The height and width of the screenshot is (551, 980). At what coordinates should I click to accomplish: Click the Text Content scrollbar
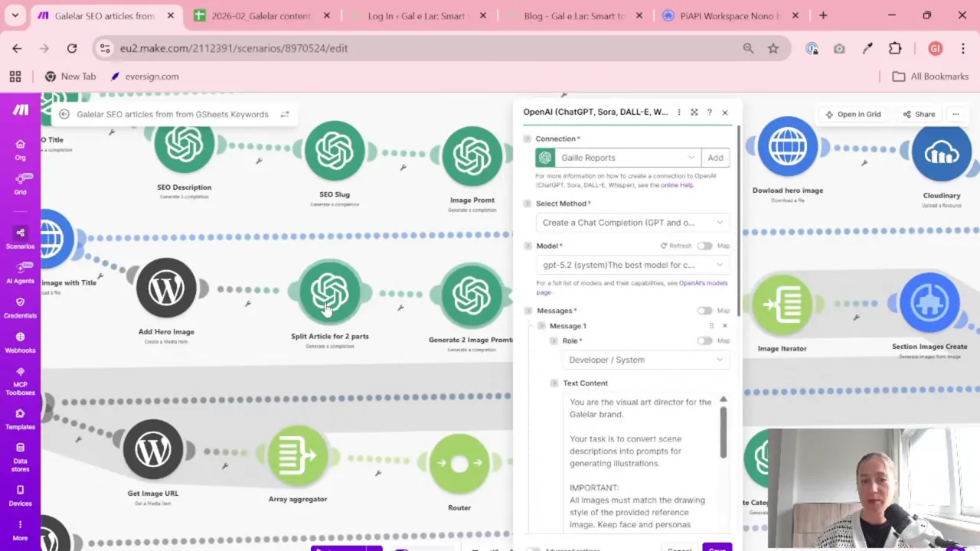click(724, 432)
